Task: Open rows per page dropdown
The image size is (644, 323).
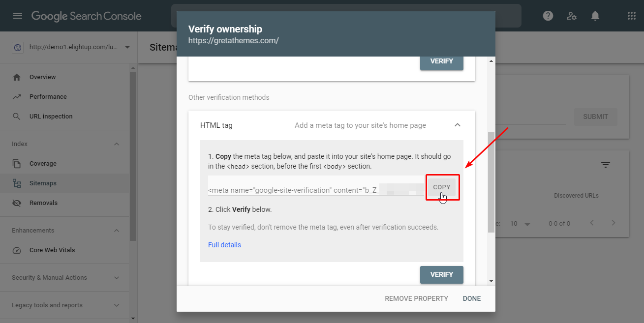Action: pos(520,224)
